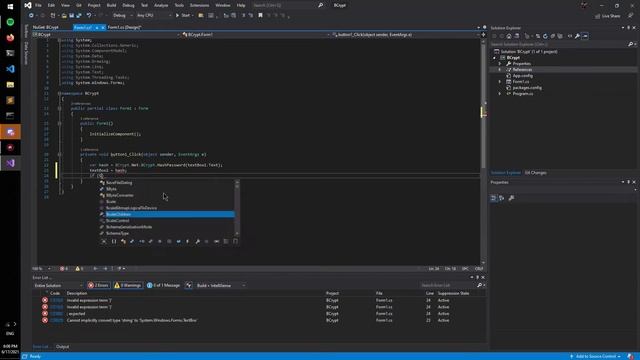Click Solution Explorer properties wrench icon
640x360 pixels.
pyautogui.click(x=577, y=36)
